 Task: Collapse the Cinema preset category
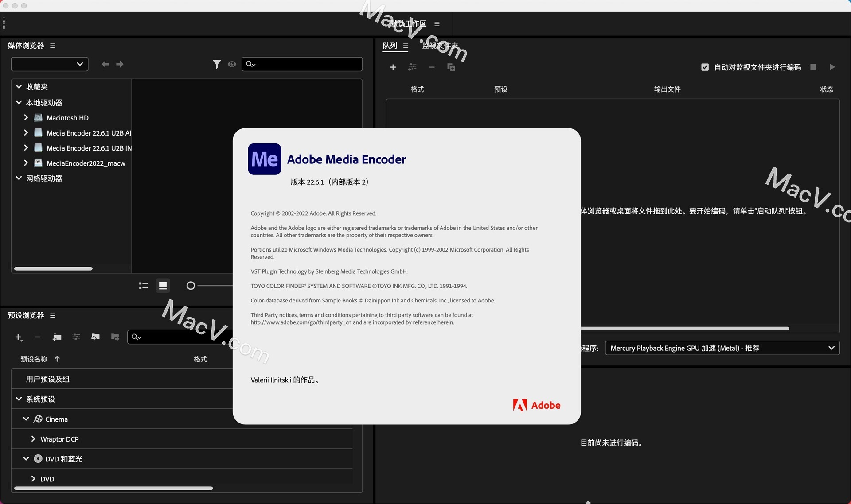pos(26,419)
